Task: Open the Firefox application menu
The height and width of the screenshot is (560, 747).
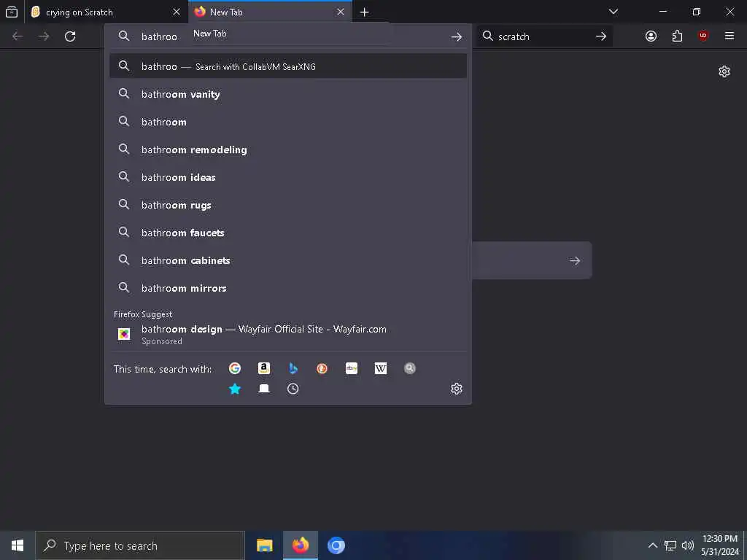Action: tap(729, 36)
